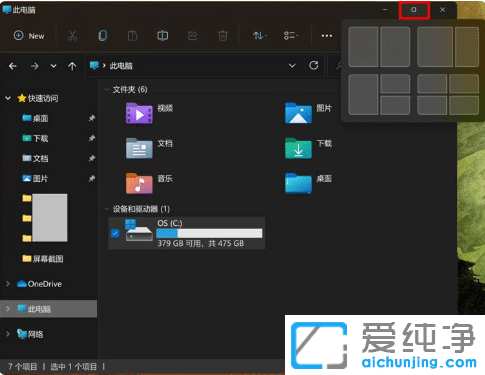Unpin 桌面 using its pin icon
This screenshot has height=375, width=485.
pos(92,118)
